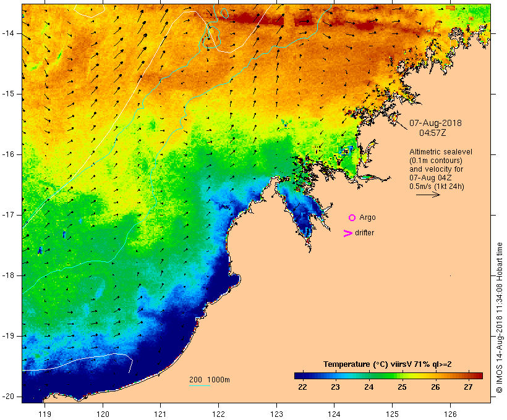Click the 'and velocity for' caption line
Screen dimensions: 507x420
click(x=436, y=169)
